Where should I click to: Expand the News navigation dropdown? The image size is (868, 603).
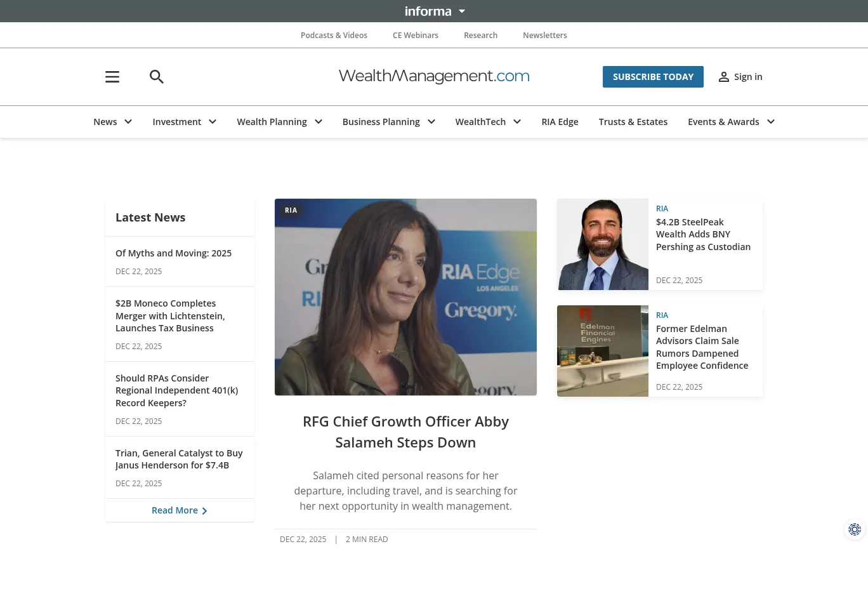click(128, 121)
